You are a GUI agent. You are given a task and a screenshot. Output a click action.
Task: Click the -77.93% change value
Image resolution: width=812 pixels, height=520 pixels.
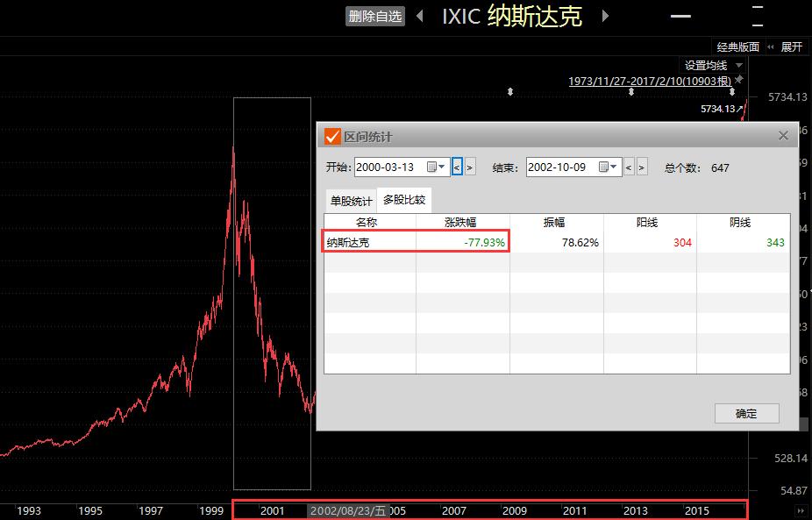tap(484, 242)
